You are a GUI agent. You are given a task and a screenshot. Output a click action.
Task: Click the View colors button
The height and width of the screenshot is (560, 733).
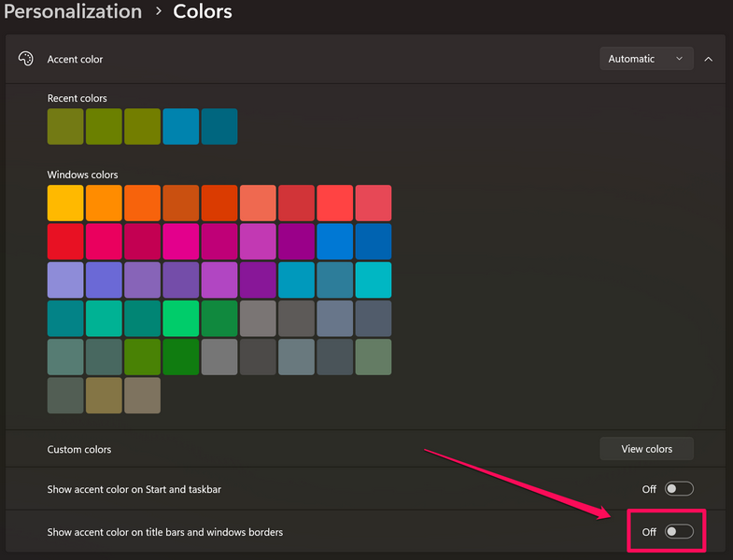point(646,449)
